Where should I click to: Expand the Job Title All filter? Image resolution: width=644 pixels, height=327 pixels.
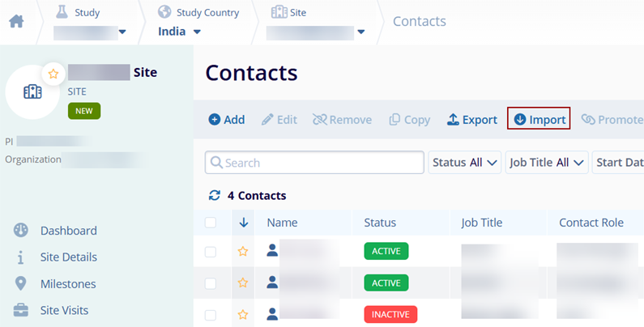point(546,163)
